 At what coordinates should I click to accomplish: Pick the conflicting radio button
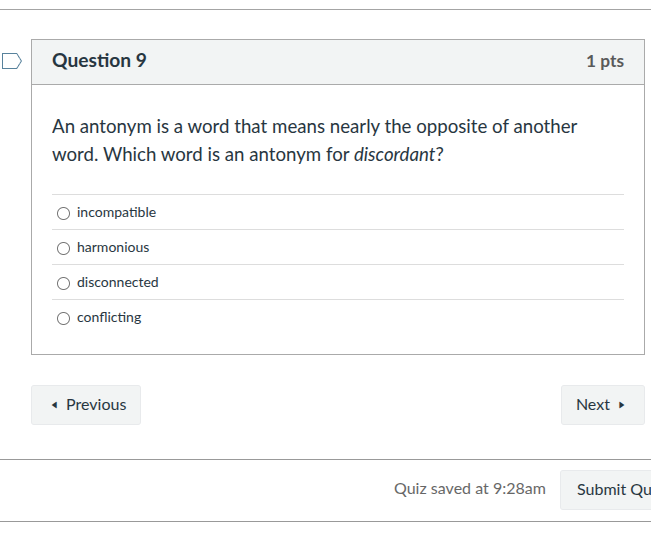tap(63, 318)
